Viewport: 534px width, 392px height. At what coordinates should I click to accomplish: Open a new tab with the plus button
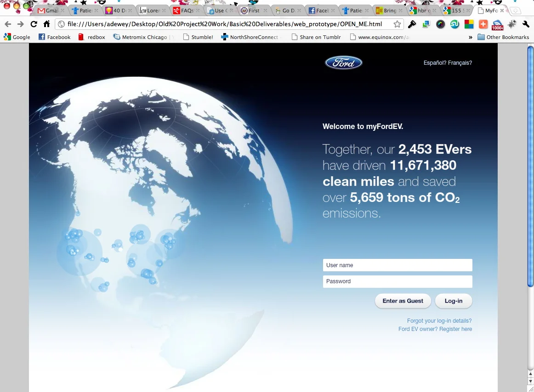tap(516, 11)
